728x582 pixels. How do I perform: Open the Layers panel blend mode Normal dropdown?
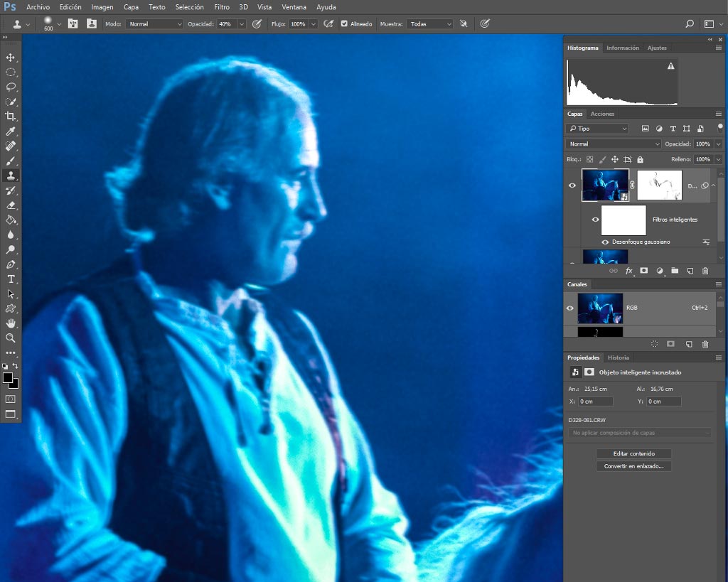pyautogui.click(x=613, y=144)
